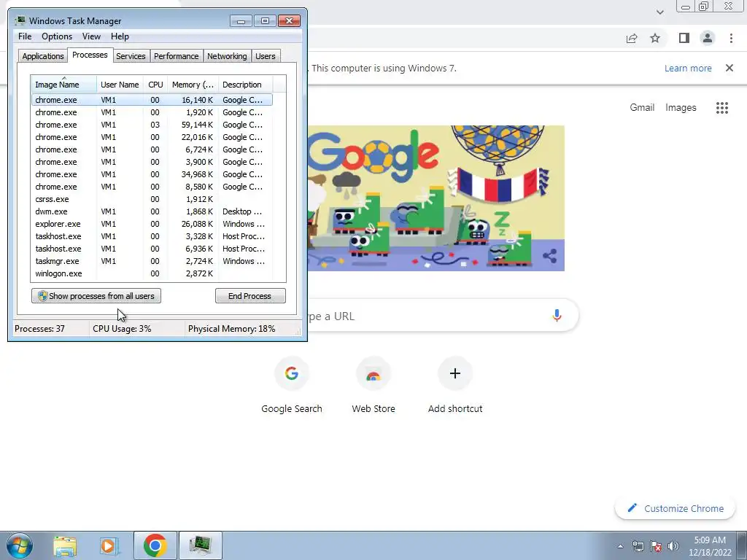Sort by User Name column header
747x560 pixels.
click(x=120, y=85)
